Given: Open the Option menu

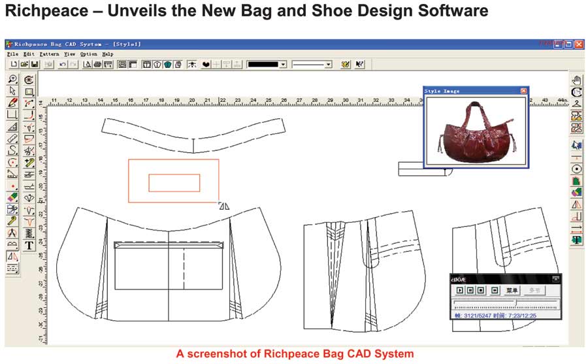Looking at the screenshot, I should tap(88, 54).
